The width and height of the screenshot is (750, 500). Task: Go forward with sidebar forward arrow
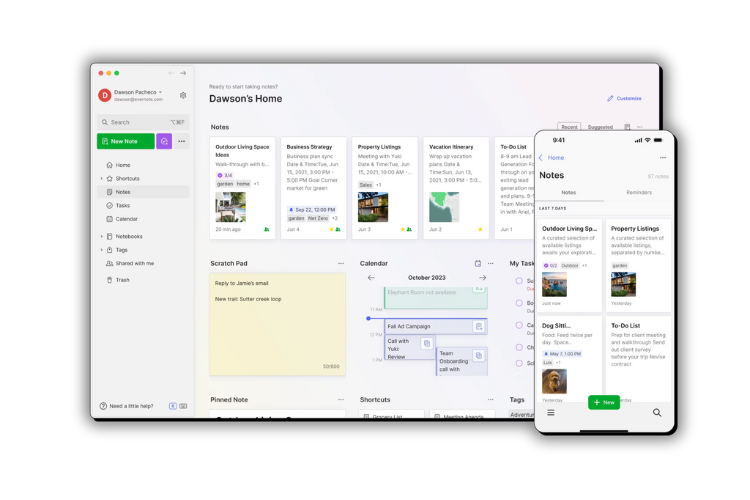[x=183, y=73]
